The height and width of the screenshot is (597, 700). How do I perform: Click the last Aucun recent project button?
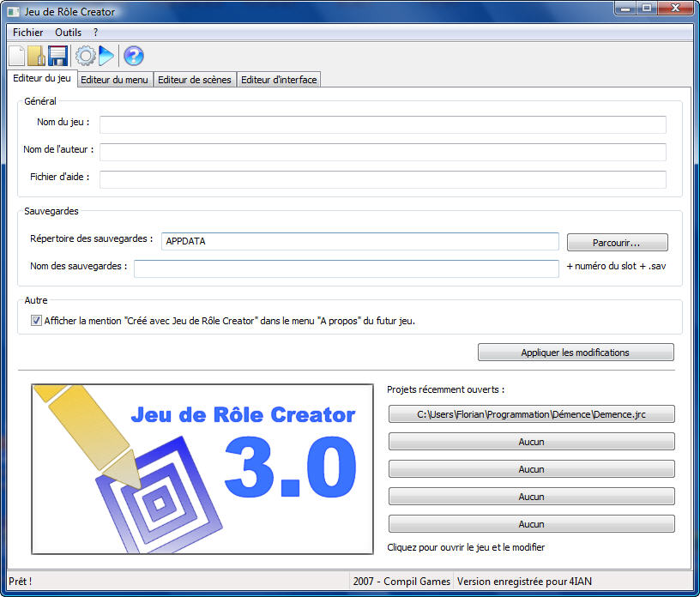(x=531, y=524)
